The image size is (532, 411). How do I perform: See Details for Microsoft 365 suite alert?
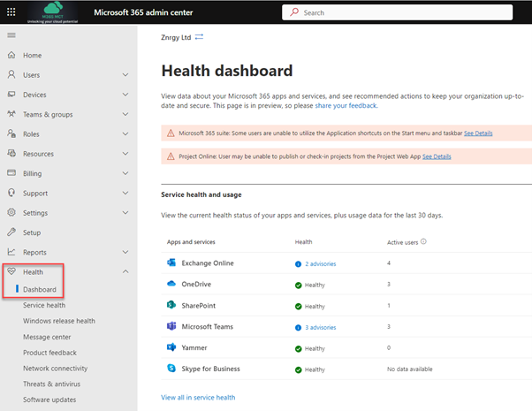pos(478,133)
